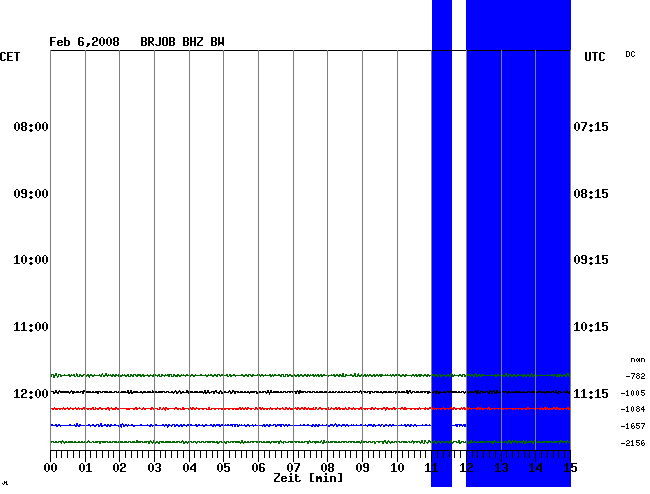Click the CET axis header
650x494 pixels.
pyautogui.click(x=10, y=57)
